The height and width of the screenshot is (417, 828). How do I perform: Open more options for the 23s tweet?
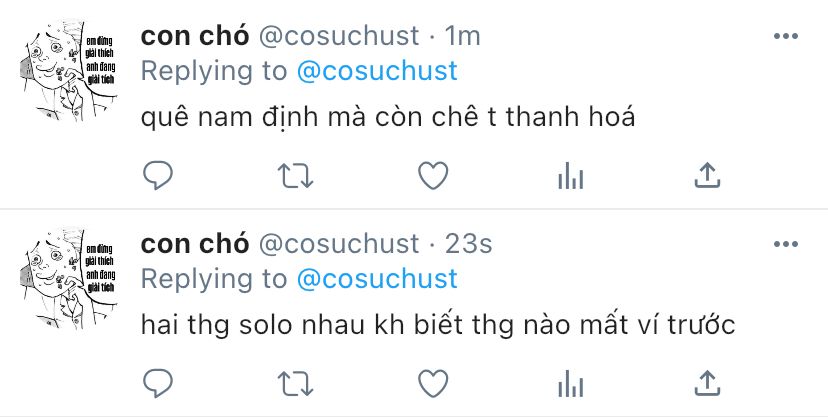pyautogui.click(x=786, y=244)
